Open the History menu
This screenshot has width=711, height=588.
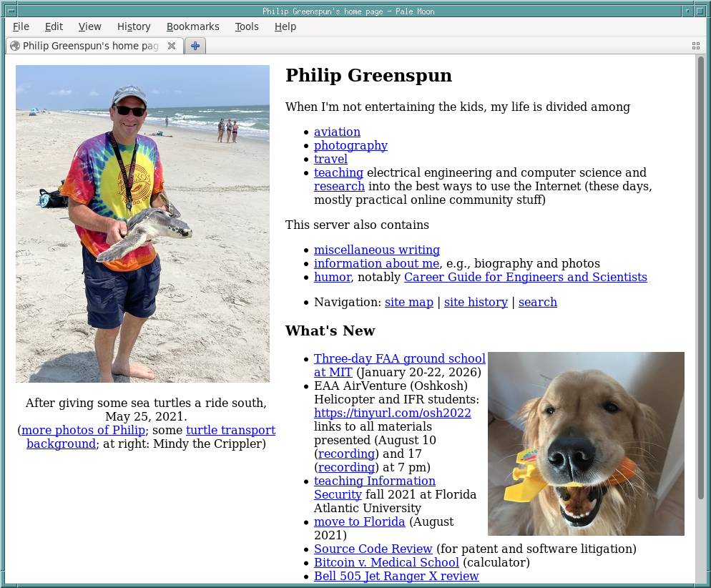pyautogui.click(x=134, y=26)
